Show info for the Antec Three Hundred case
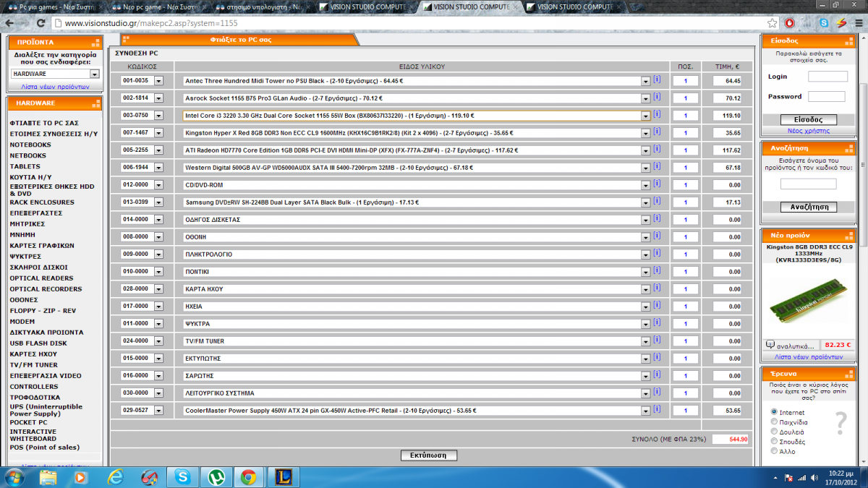The image size is (868, 488). tap(657, 79)
